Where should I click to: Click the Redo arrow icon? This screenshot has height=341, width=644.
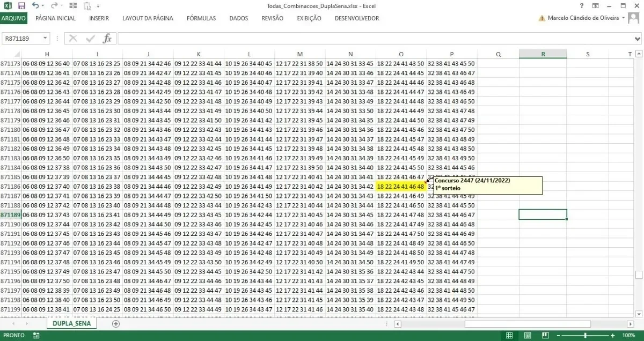[54, 6]
